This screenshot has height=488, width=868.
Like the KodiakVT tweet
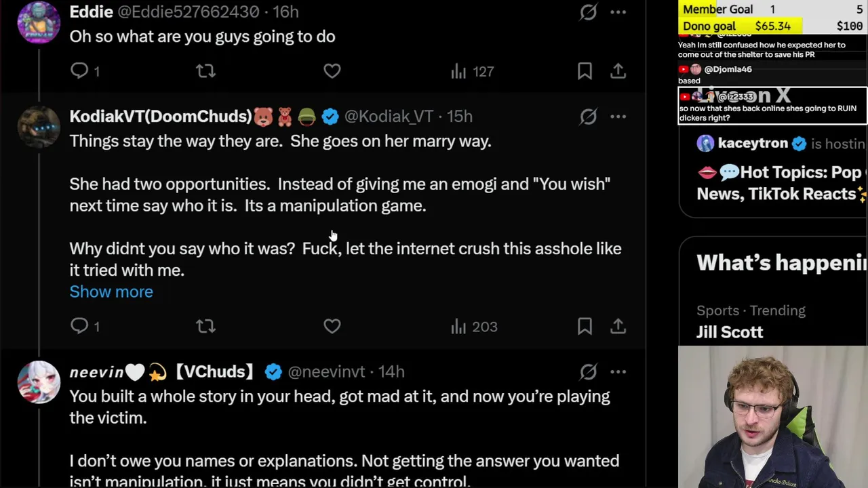(x=332, y=326)
